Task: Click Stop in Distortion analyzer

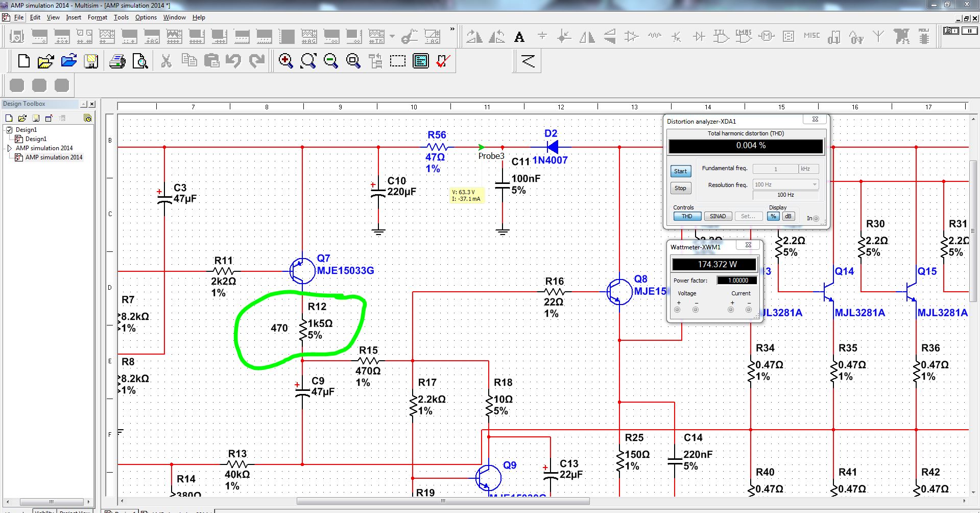Action: click(680, 188)
